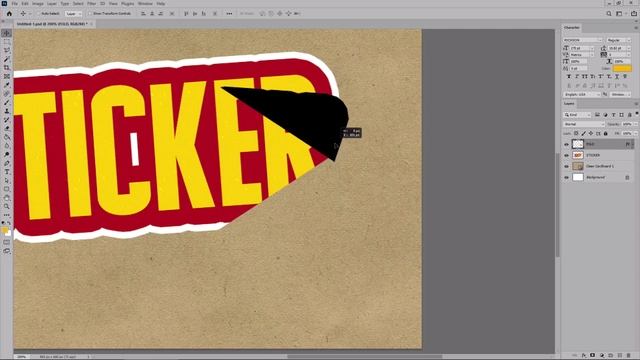This screenshot has width=640, height=360.
Task: Select the Pen tool
Action: click(7, 163)
